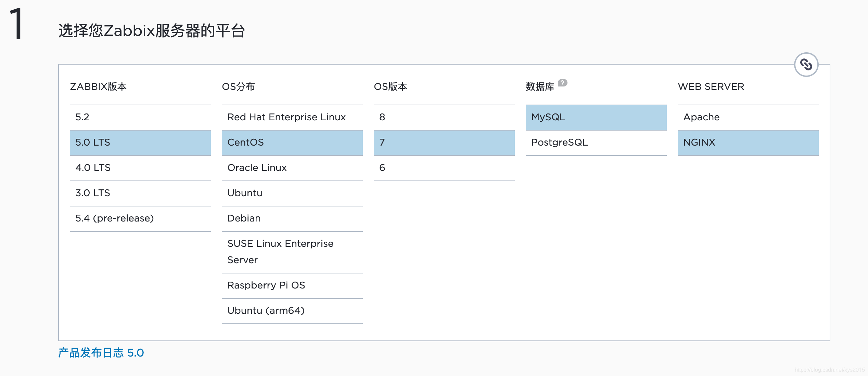The height and width of the screenshot is (376, 868).
Task: Pick Apache as the web server
Action: pos(748,117)
